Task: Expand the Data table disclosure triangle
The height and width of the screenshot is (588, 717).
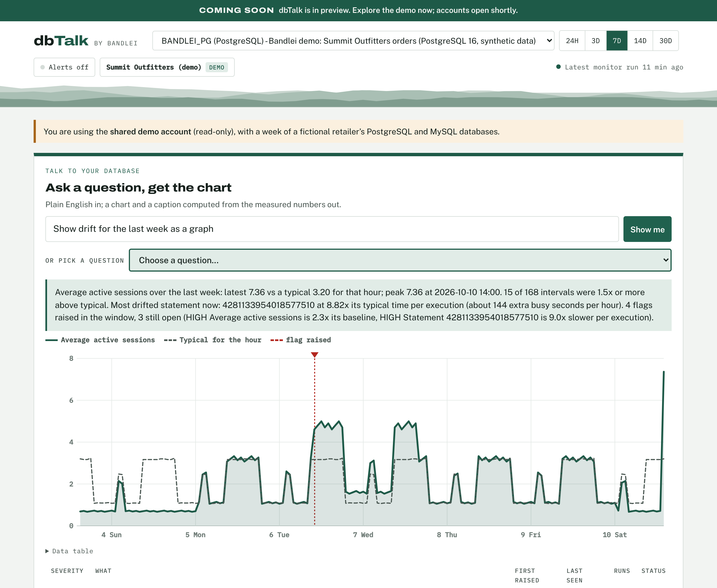Action: (47, 551)
